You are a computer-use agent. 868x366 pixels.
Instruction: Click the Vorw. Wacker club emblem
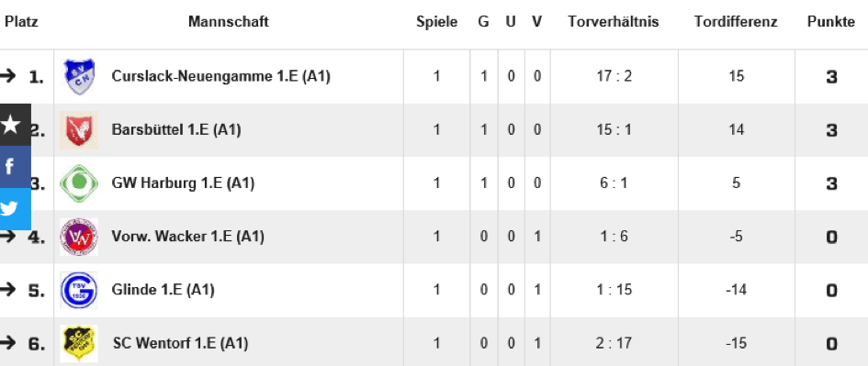pyautogui.click(x=79, y=237)
